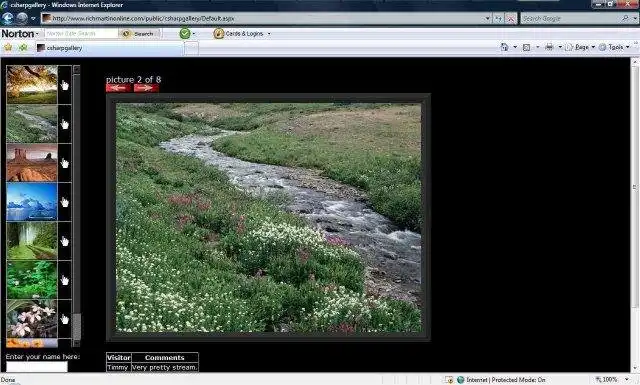Click the richmartinonline.com address bar
This screenshot has height=385, width=640.
tap(262, 18)
